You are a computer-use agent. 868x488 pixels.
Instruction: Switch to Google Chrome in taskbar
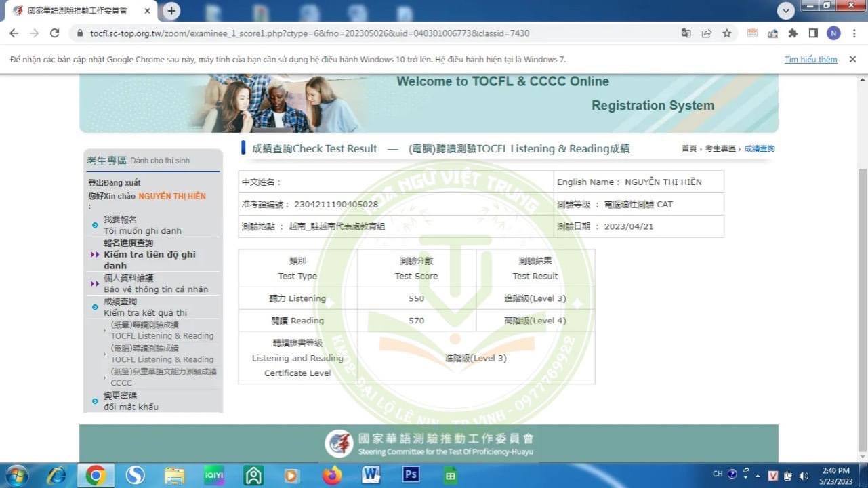[x=96, y=476]
